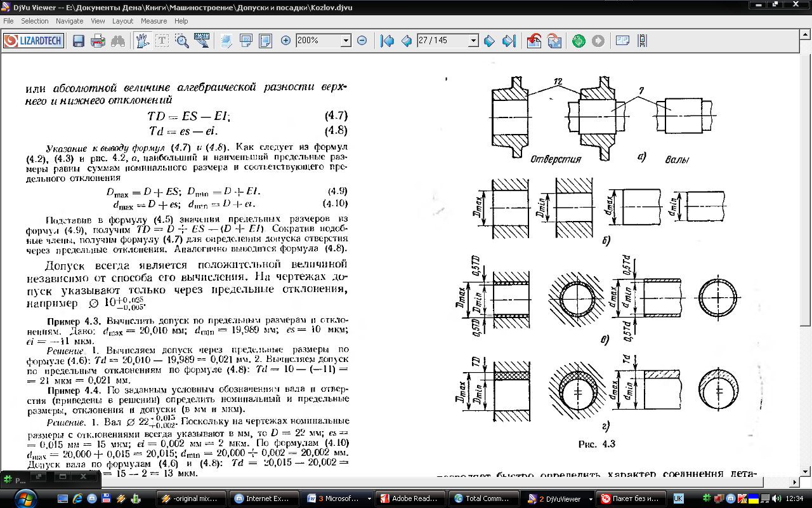Zoom in with the plus button
812x508 pixels.
286,41
